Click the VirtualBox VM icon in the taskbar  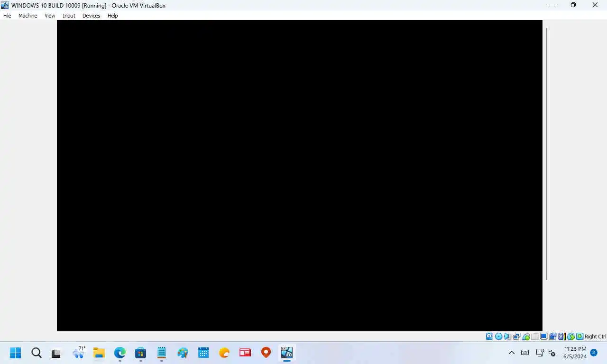pyautogui.click(x=286, y=353)
